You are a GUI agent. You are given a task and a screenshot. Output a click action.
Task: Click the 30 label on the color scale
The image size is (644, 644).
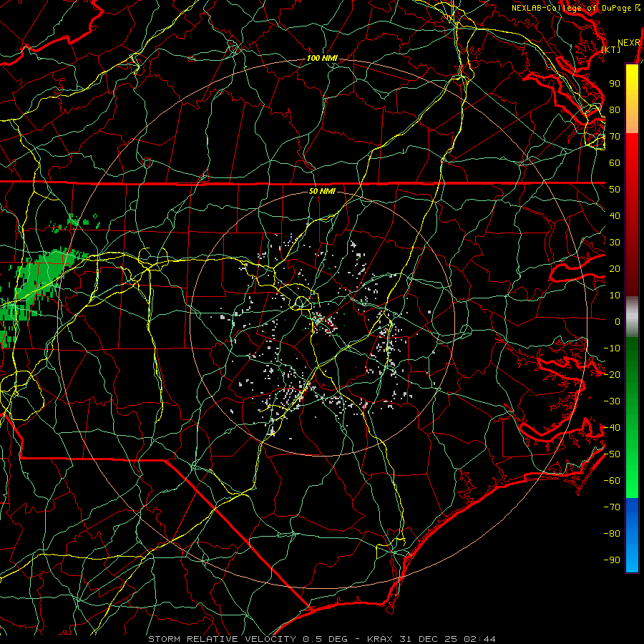615,243
